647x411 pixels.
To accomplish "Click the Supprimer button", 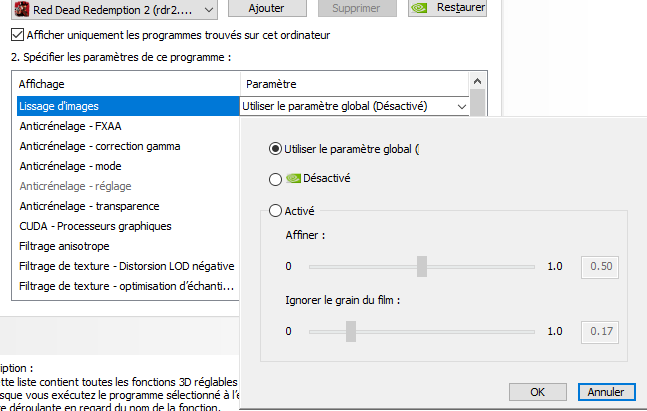I will point(357,8).
